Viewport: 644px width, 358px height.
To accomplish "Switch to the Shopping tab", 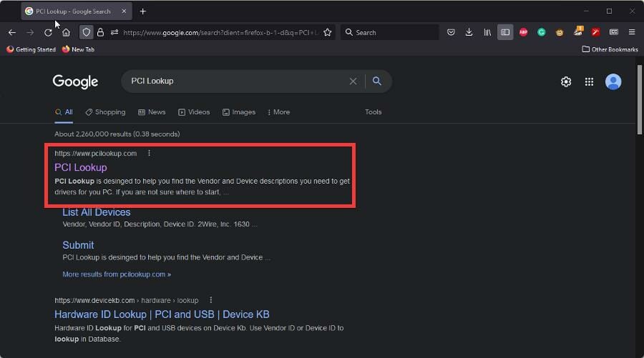I will click(105, 112).
